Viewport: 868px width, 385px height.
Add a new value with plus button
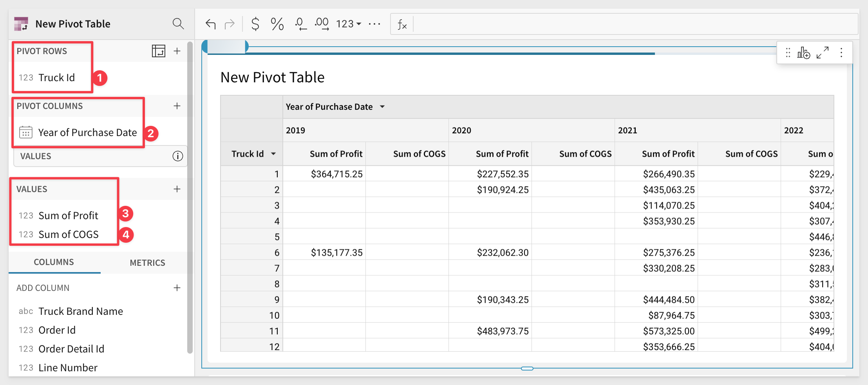click(x=177, y=189)
